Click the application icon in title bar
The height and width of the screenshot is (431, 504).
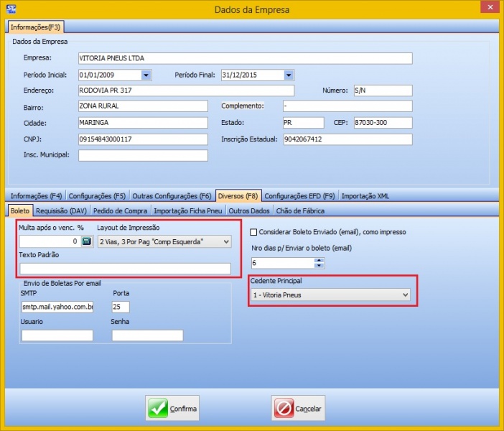pyautogui.click(x=11, y=9)
